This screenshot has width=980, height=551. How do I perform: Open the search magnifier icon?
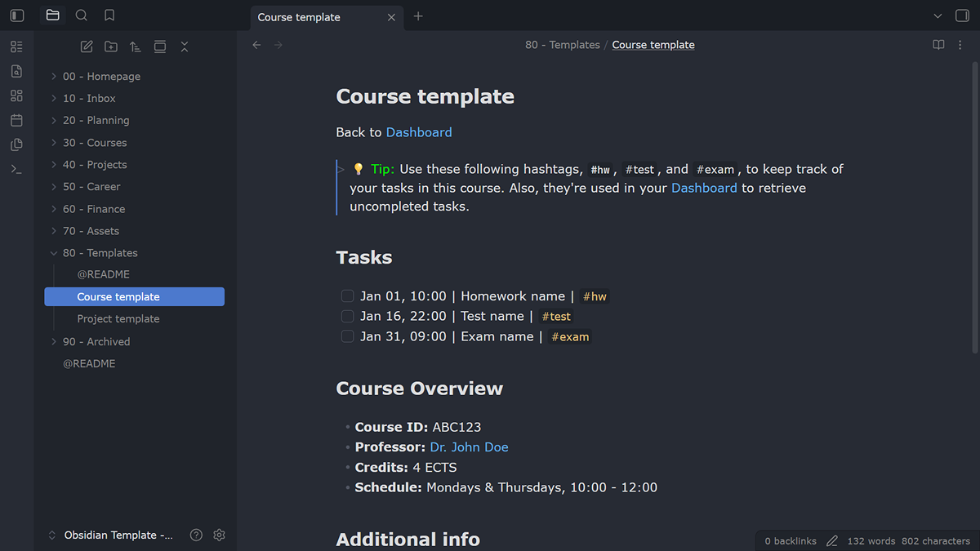81,16
